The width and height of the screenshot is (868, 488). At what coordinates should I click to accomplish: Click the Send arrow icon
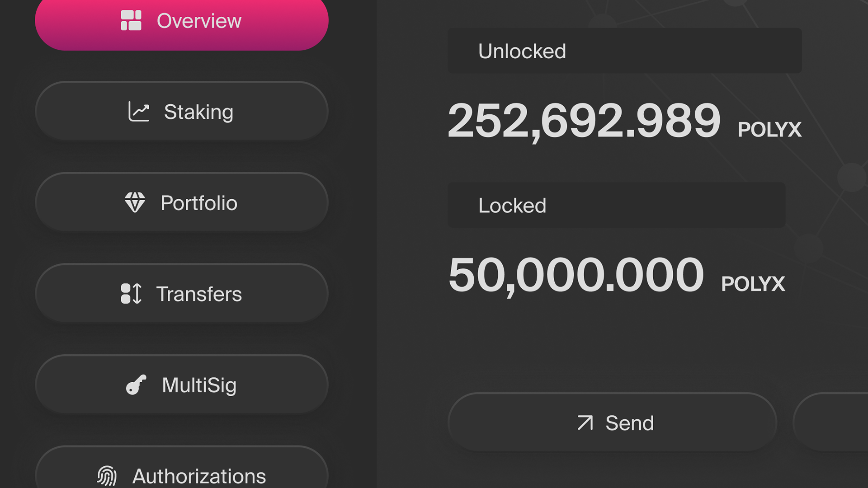click(585, 423)
